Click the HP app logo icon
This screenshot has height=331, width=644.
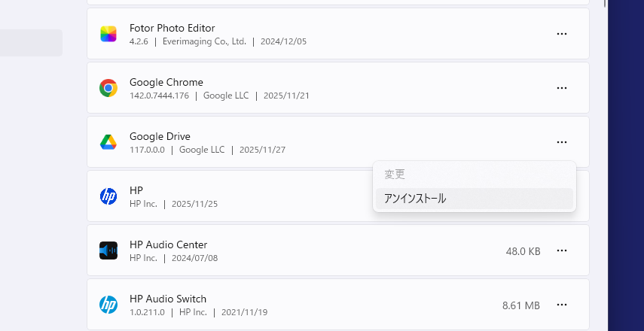(x=108, y=196)
